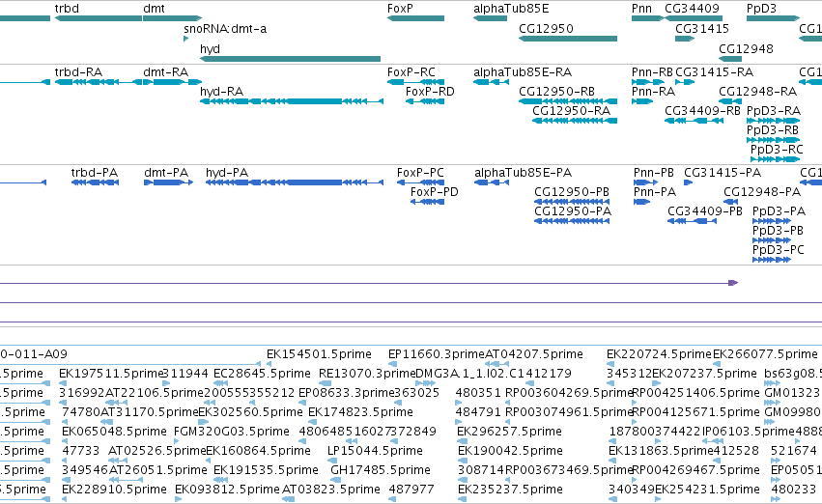822x504 pixels.
Task: Click the CG12948 gene label
Action: coord(746,48)
